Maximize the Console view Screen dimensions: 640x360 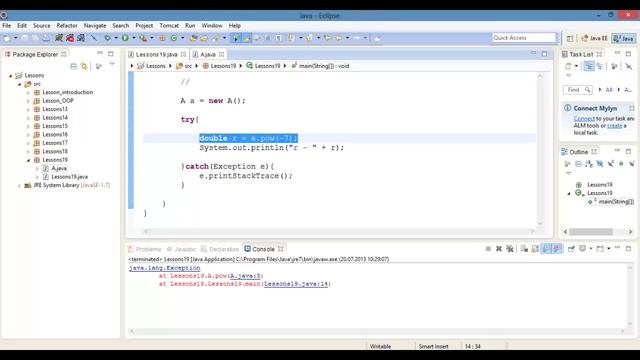pos(628,248)
